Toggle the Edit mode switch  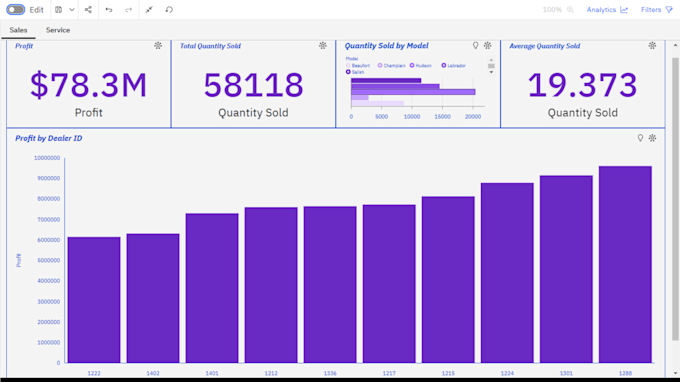(16, 10)
